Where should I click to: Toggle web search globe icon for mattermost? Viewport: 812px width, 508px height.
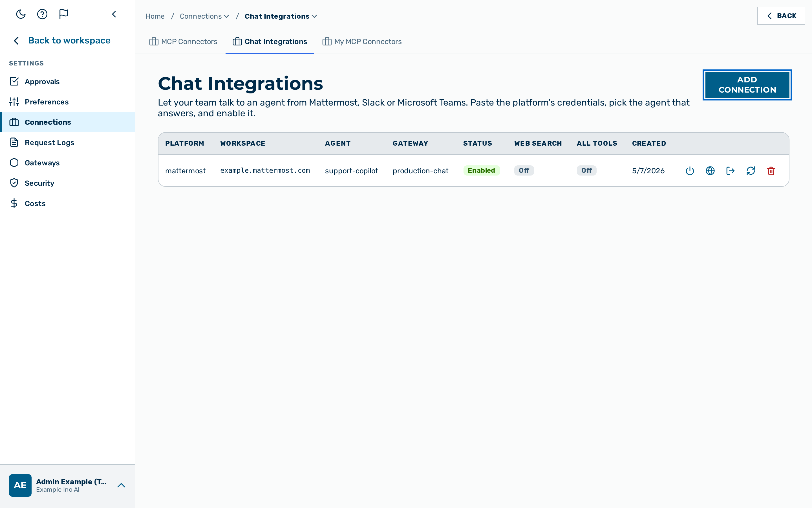(710, 171)
